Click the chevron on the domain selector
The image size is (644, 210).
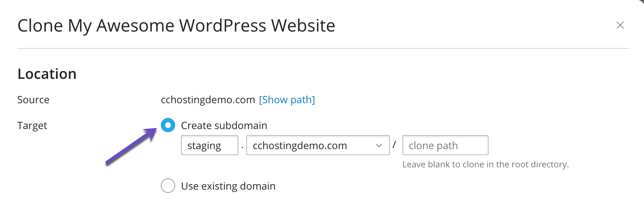pyautogui.click(x=379, y=145)
